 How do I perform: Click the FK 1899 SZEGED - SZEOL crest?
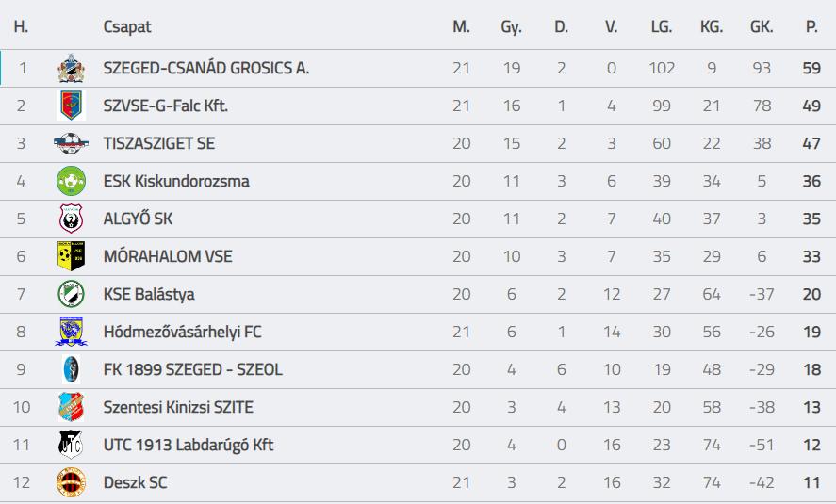71,369
